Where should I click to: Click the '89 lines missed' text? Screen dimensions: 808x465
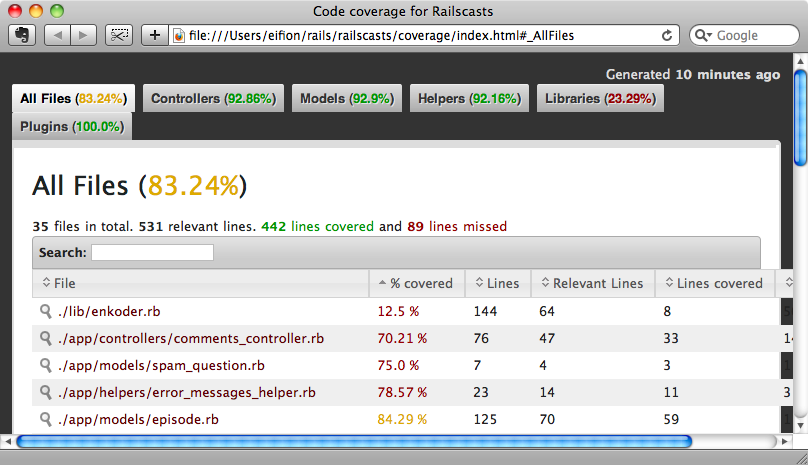click(x=457, y=226)
